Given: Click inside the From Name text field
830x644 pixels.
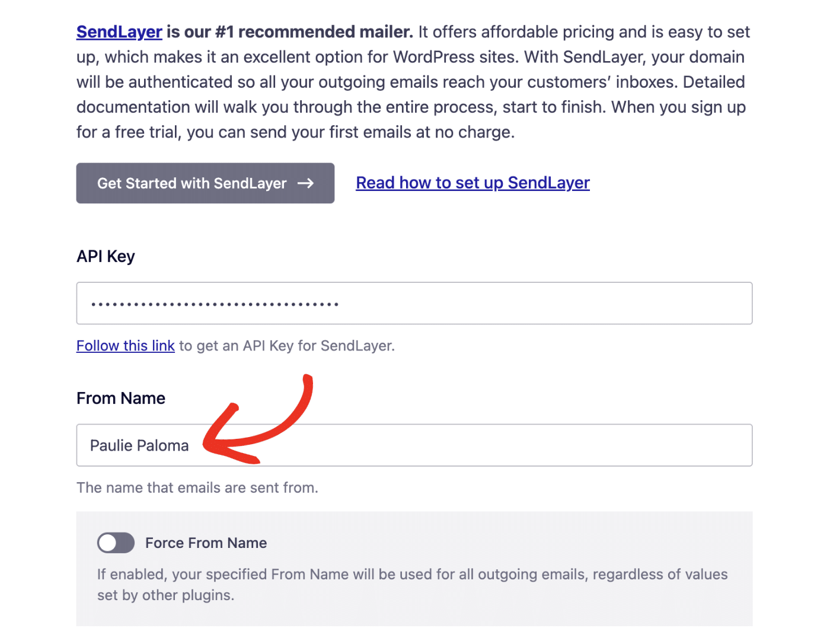Looking at the screenshot, I should tap(474, 445).
